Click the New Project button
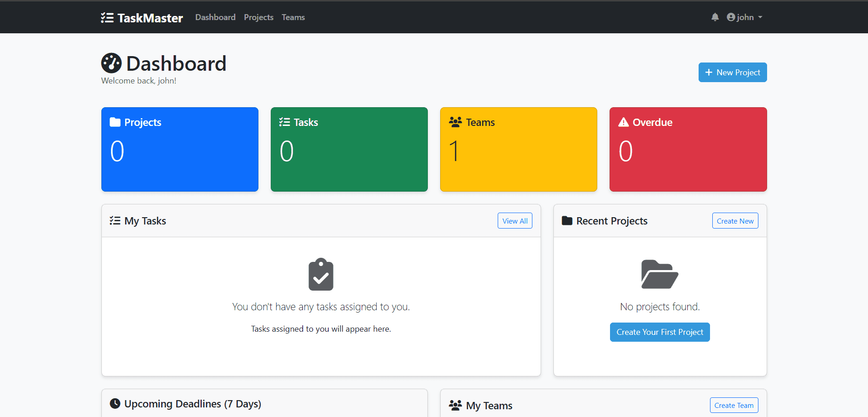This screenshot has height=417, width=868. point(732,72)
